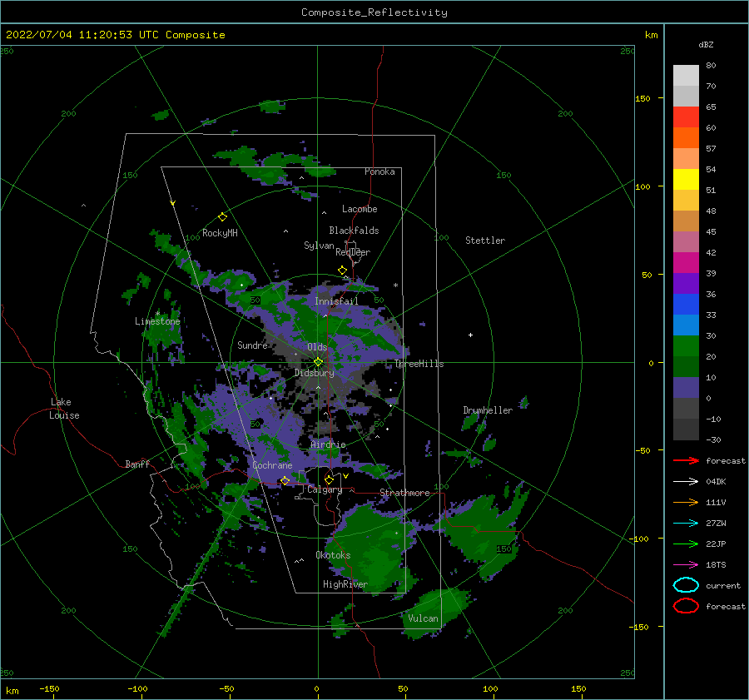Screen dimensions: 749x700
Task: Click the yellow diamond marker below RedDeer
Action: (342, 271)
